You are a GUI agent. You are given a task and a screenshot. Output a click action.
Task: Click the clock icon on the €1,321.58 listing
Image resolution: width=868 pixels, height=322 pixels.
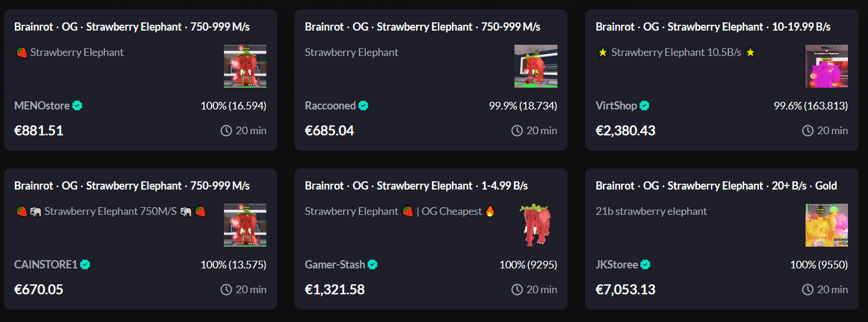click(x=517, y=290)
